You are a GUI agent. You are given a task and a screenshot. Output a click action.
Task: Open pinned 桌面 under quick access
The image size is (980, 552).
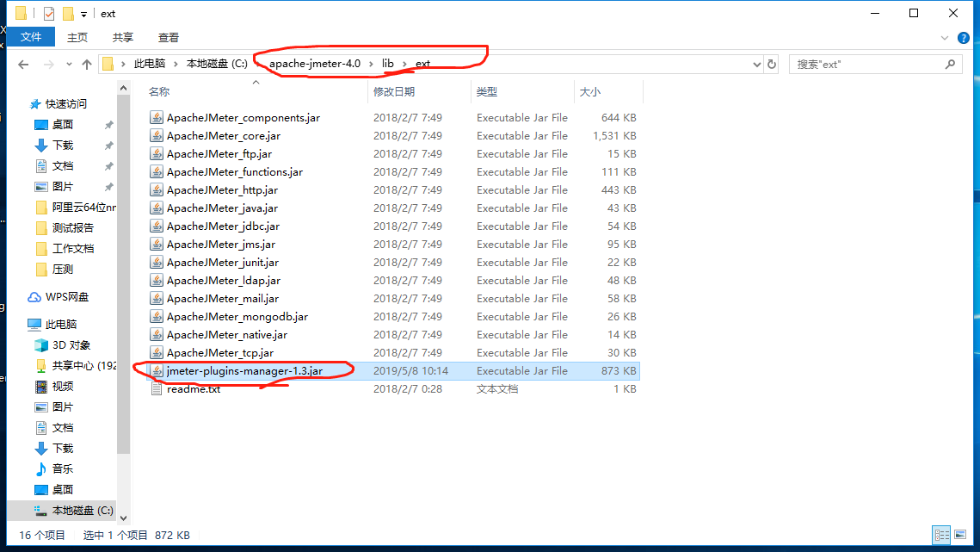click(63, 125)
